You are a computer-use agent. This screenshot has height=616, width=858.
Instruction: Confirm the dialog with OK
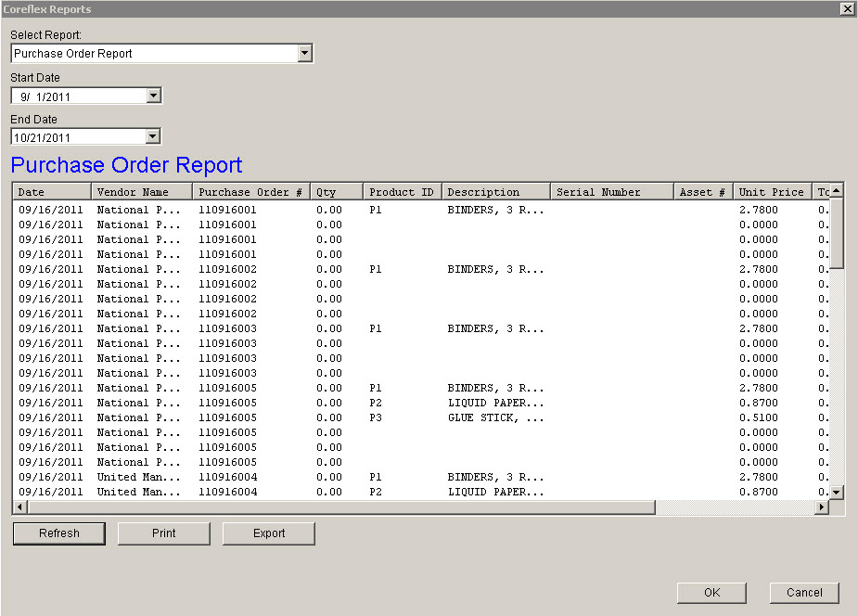[x=711, y=593]
